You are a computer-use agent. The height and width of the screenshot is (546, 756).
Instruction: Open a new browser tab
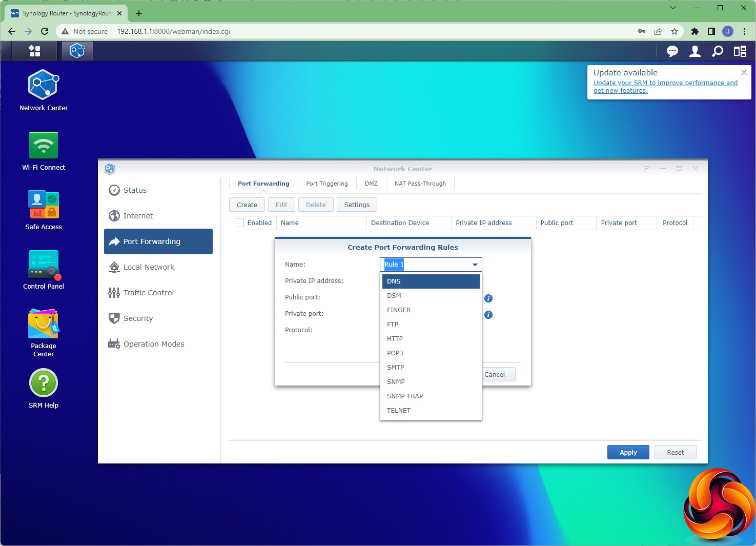139,13
